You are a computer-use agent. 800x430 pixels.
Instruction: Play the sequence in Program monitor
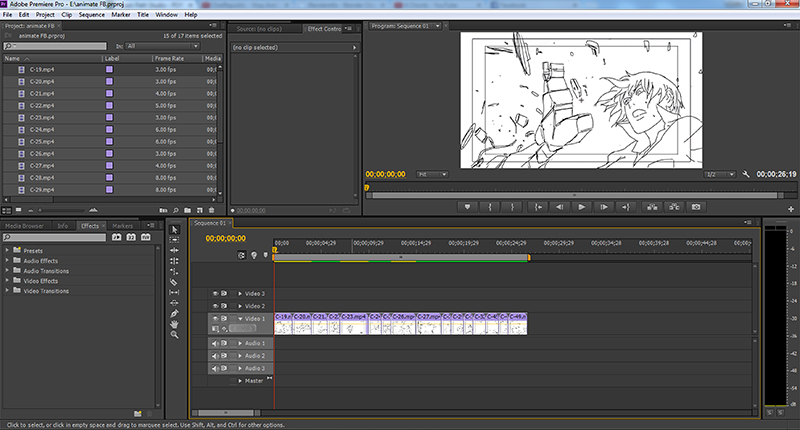pyautogui.click(x=582, y=207)
